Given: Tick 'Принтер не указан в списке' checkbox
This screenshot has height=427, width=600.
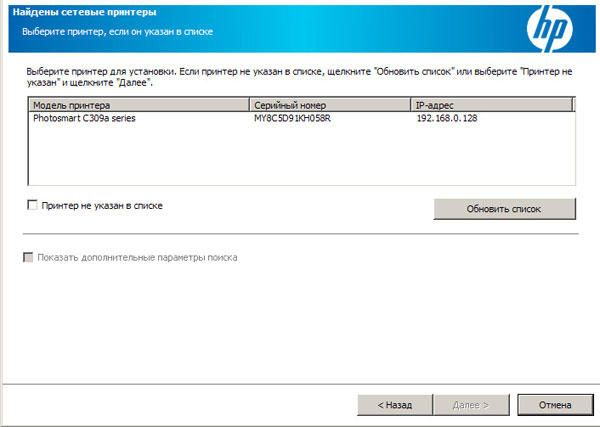Looking at the screenshot, I should point(33,205).
